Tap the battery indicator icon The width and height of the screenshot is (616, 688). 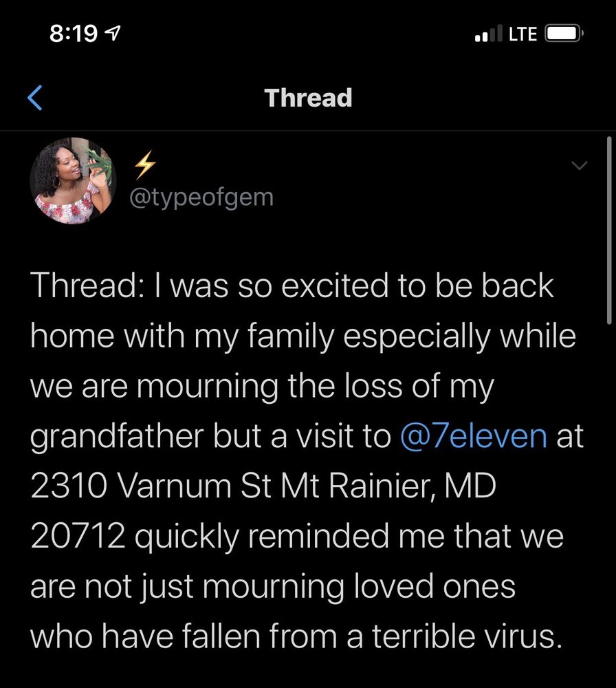click(564, 34)
